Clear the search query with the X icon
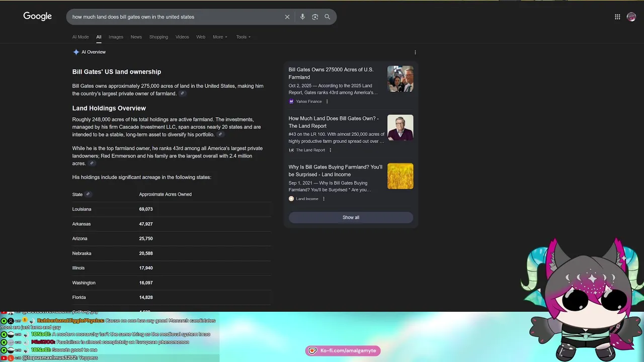This screenshot has width=644, height=362. pyautogui.click(x=287, y=17)
